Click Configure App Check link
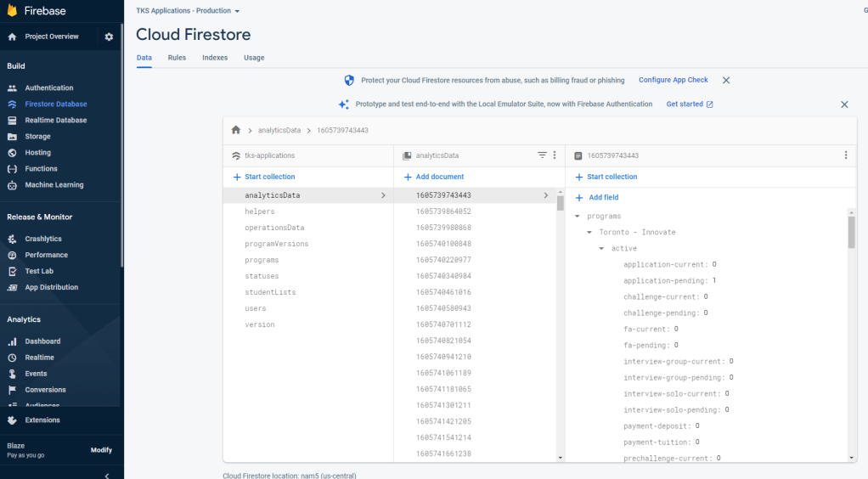Image resolution: width=868 pixels, height=479 pixels. [x=673, y=80]
